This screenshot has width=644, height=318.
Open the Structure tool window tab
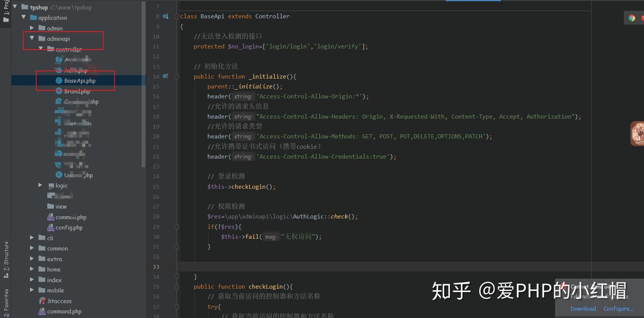click(6, 260)
